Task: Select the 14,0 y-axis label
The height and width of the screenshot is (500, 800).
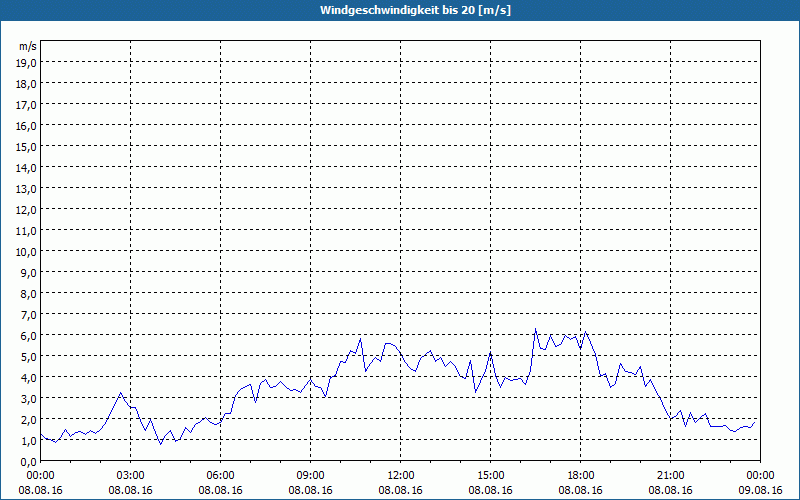Action: point(27,168)
